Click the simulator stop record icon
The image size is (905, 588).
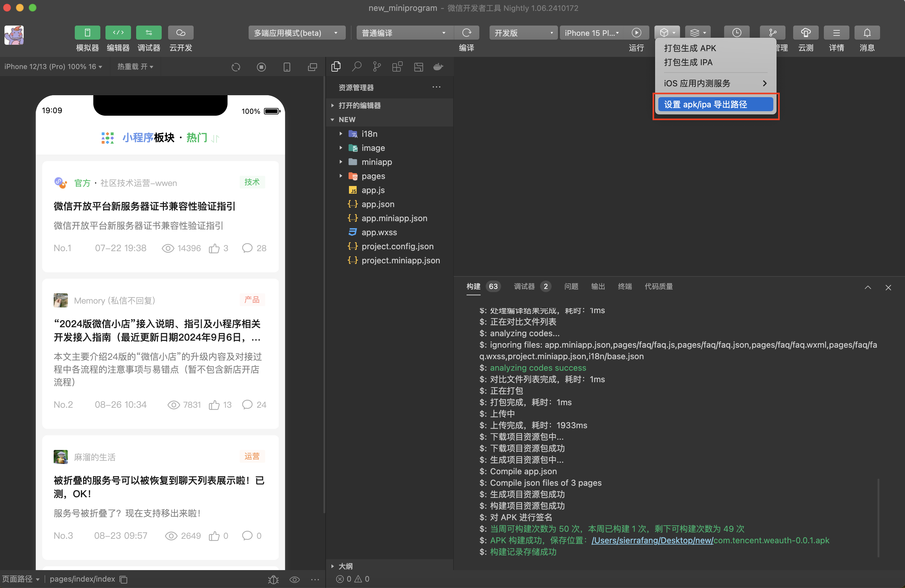pos(261,67)
